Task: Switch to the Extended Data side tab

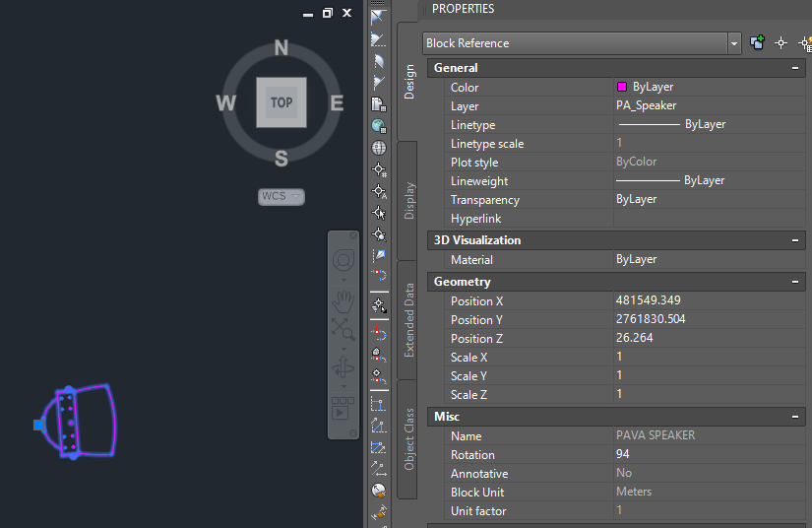Action: click(x=408, y=320)
